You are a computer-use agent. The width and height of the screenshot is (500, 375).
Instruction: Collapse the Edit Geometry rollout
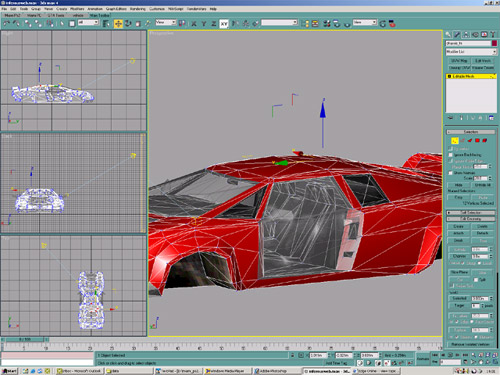(x=471, y=219)
